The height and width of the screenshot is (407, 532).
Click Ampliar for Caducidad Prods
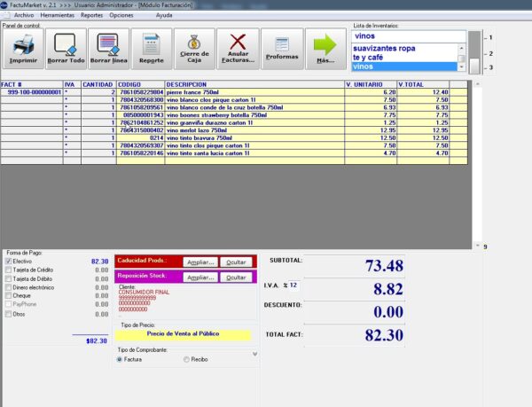200,262
